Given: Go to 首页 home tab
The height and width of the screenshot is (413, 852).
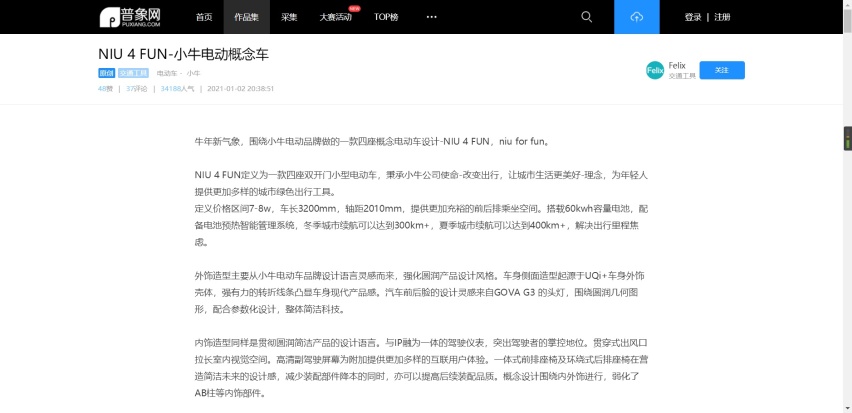Looking at the screenshot, I should pos(204,17).
